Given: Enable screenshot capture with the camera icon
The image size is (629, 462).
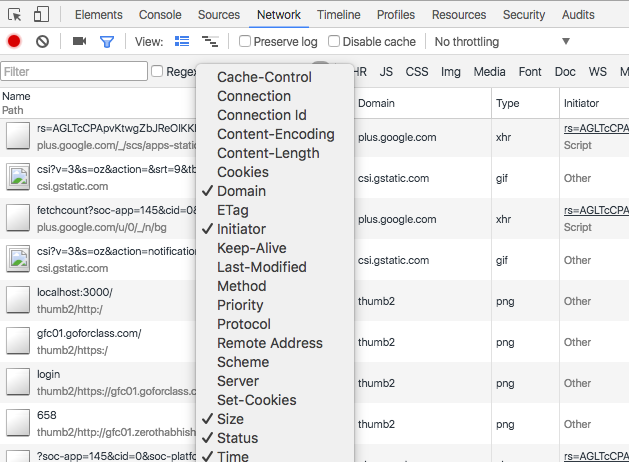Looking at the screenshot, I should [x=79, y=41].
